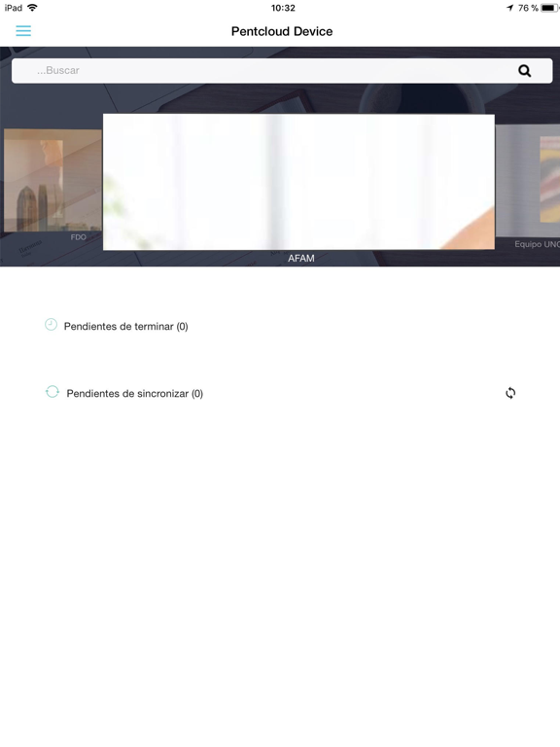Tap the circular arrows icon beside Pendientes de sincronizar

[52, 392]
